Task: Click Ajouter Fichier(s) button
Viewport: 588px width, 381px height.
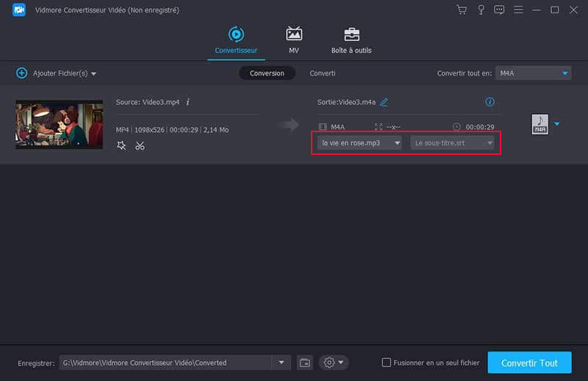Action: 57,73
